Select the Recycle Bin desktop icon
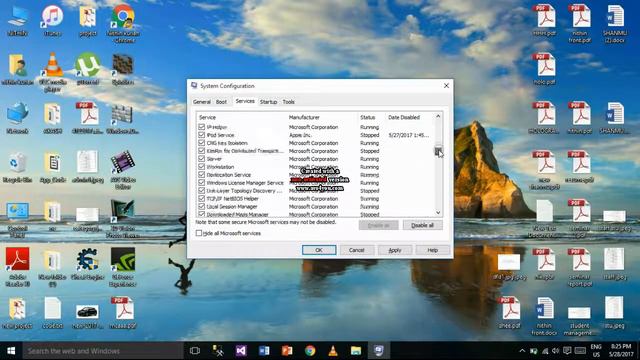 pos(17,167)
